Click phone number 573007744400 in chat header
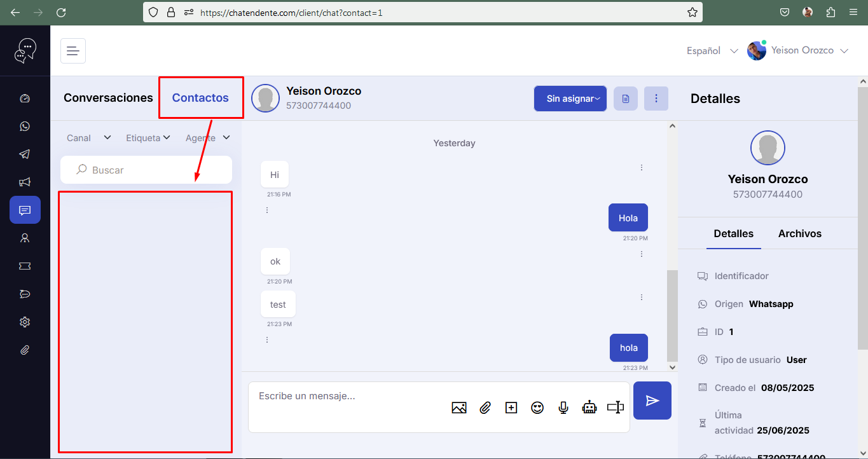This screenshot has height=459, width=868. [319, 106]
